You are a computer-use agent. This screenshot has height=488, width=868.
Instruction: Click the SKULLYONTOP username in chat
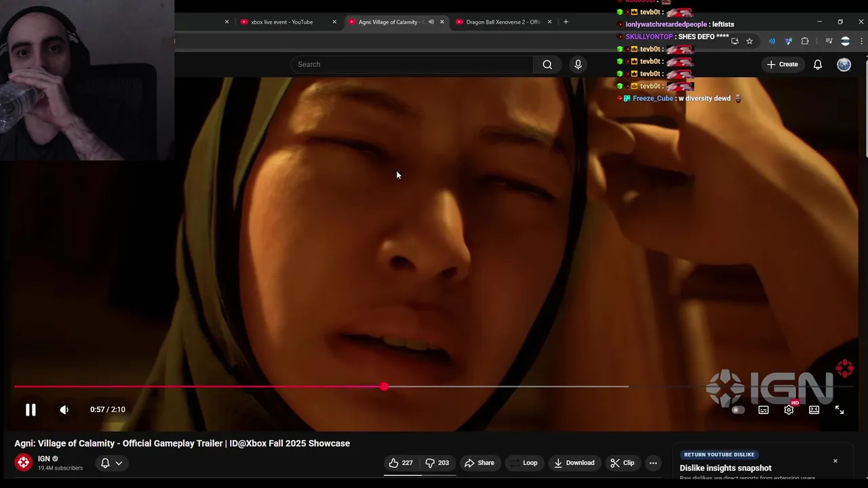point(650,37)
